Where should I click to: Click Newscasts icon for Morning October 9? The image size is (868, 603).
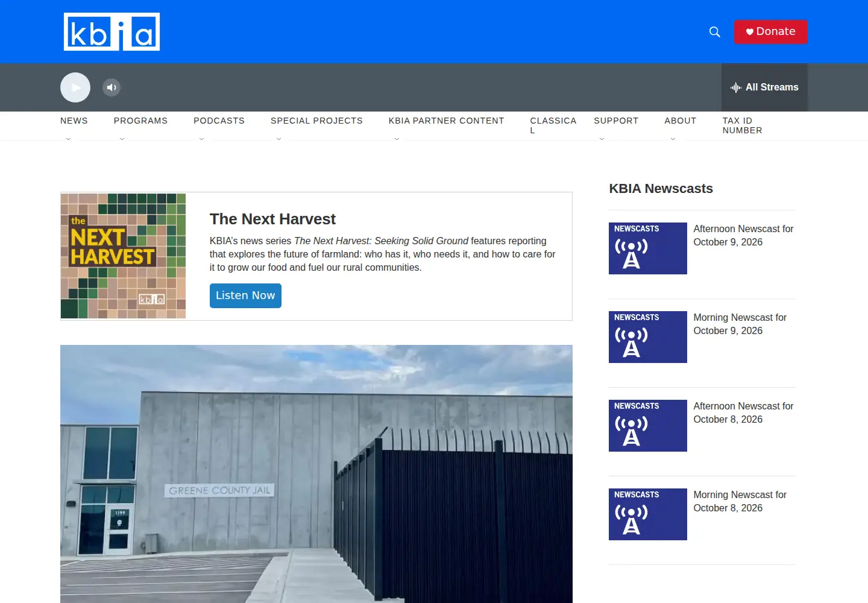[648, 337]
